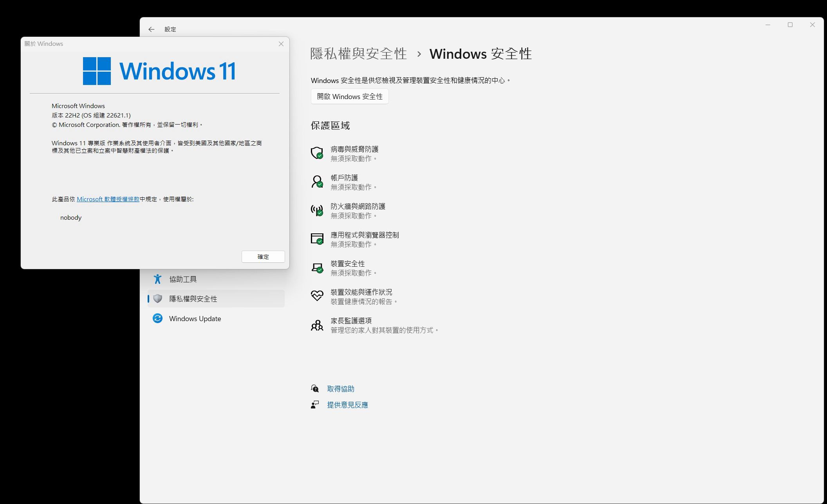Click the shield icon beside 隱私權與安全性 sidebar entry

coord(157,298)
